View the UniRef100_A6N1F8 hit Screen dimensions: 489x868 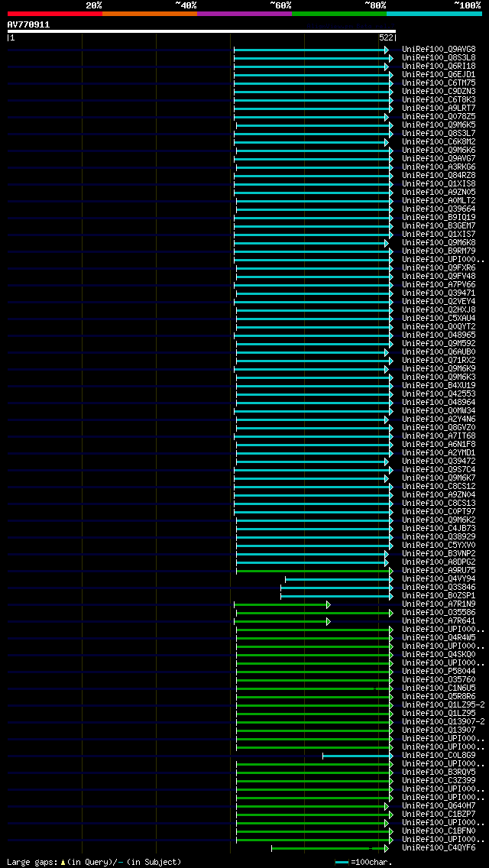[439, 444]
